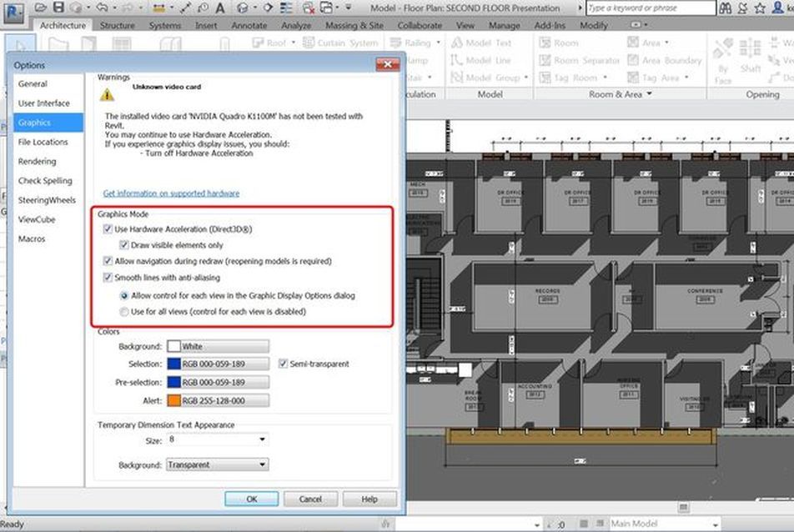794x532 pixels.
Task: Toggle the Thin Lines icon
Action: click(x=286, y=8)
